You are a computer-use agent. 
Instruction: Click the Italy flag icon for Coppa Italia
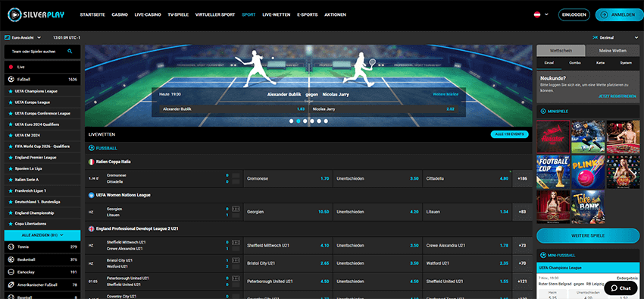92,162
